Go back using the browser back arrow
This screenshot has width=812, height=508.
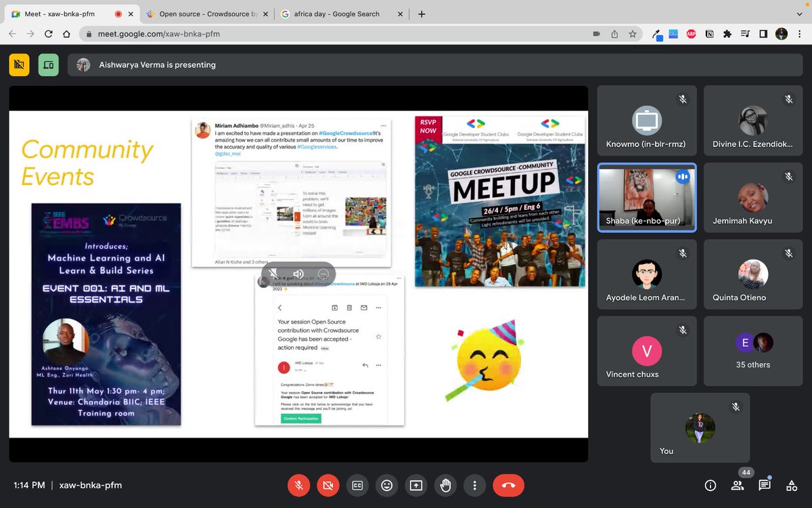coord(13,34)
